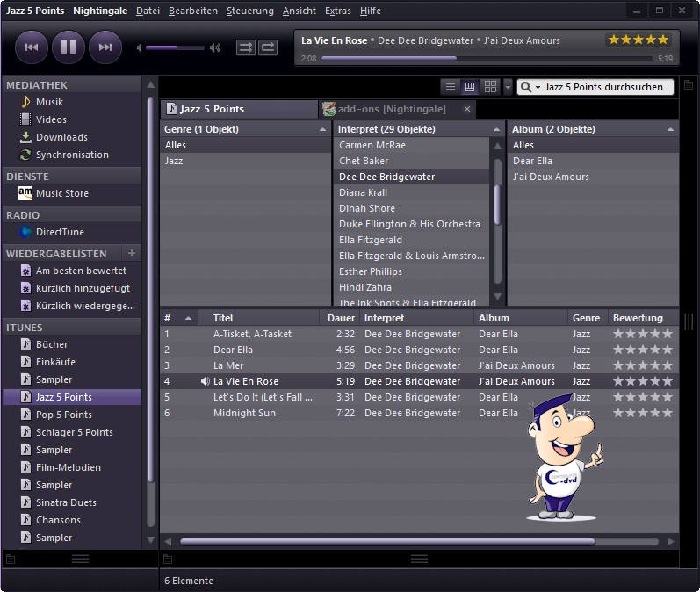Open DirectTune radio
700x592 pixels.
(60, 232)
